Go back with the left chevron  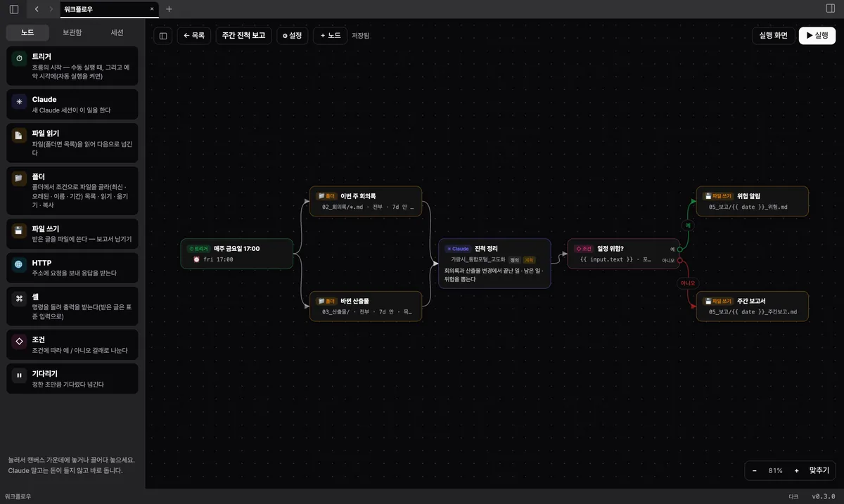(37, 9)
